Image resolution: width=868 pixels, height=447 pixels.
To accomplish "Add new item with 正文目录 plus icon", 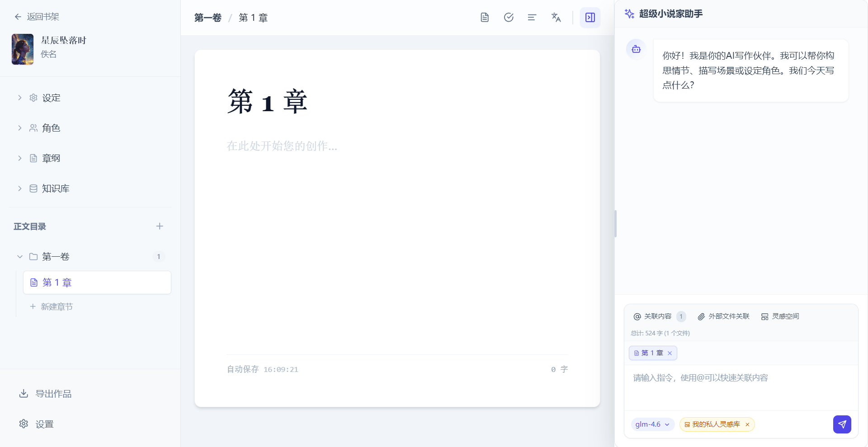I will tap(160, 226).
